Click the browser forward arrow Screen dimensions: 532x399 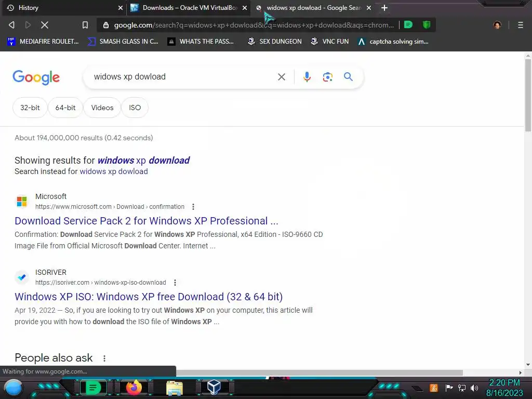point(28,25)
